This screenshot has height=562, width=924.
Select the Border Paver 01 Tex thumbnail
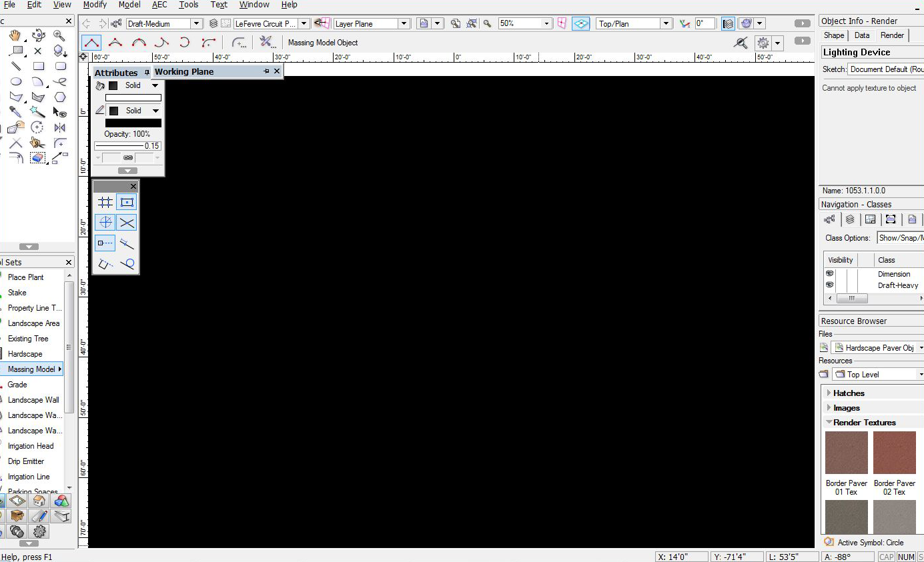846,453
